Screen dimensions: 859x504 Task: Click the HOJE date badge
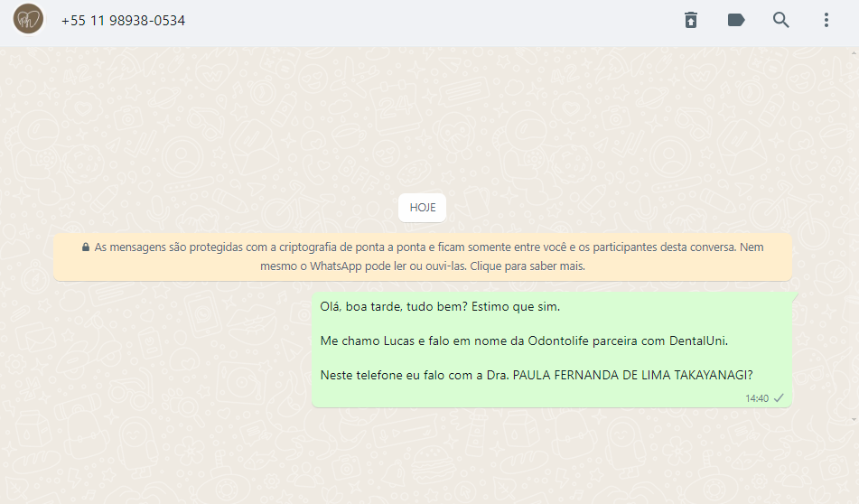coord(423,208)
